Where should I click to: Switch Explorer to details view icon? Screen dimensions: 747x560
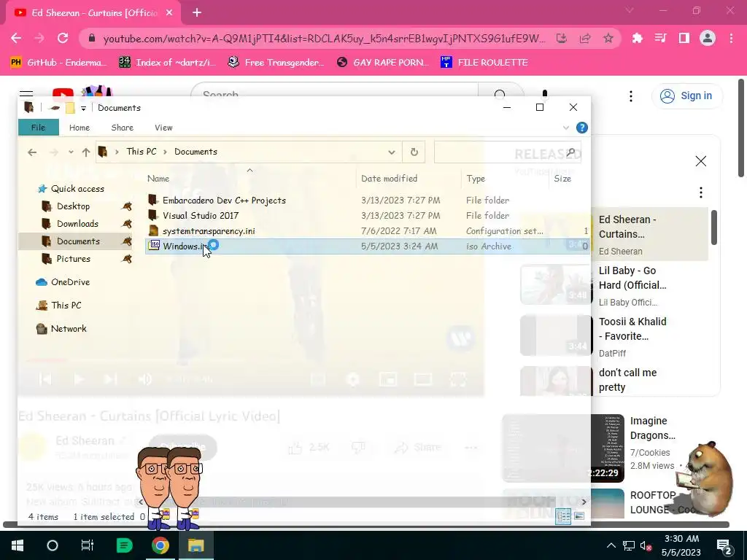click(564, 516)
